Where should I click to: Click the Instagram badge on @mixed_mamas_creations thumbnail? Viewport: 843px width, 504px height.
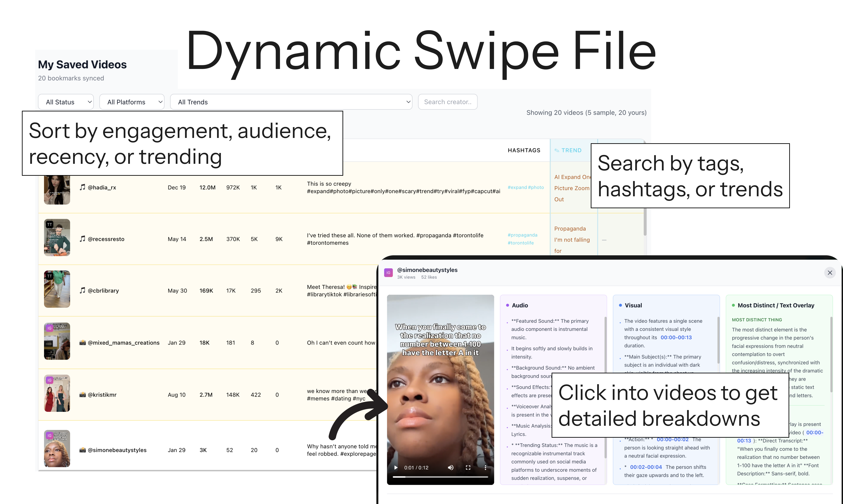tap(49, 328)
